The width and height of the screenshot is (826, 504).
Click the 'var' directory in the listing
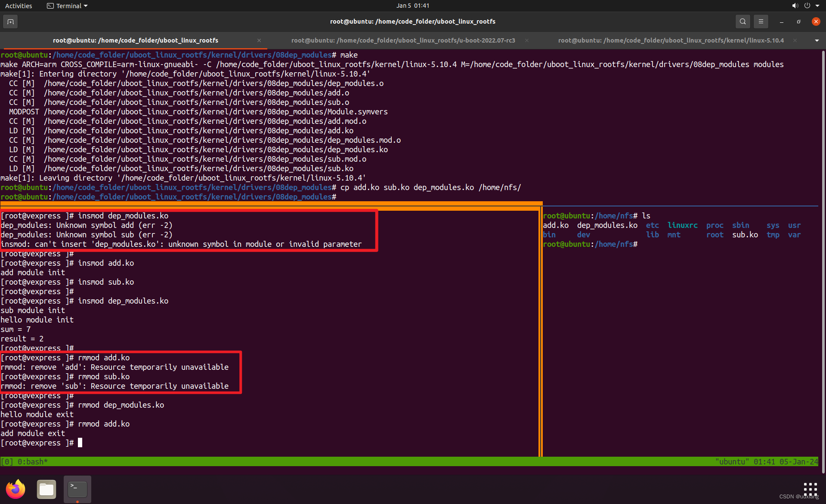pos(795,235)
